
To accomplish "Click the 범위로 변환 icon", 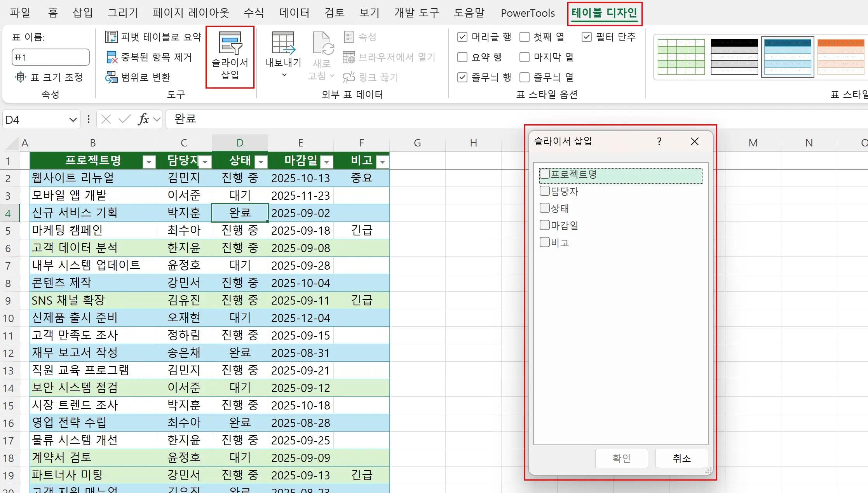I will pyautogui.click(x=112, y=77).
